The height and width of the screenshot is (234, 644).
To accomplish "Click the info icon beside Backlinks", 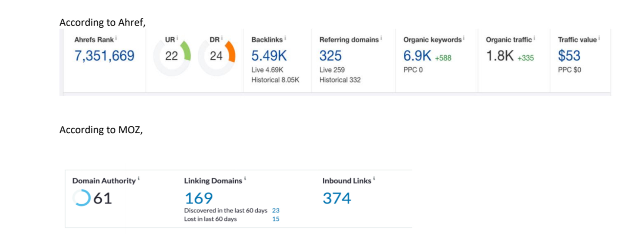I will pyautogui.click(x=285, y=38).
